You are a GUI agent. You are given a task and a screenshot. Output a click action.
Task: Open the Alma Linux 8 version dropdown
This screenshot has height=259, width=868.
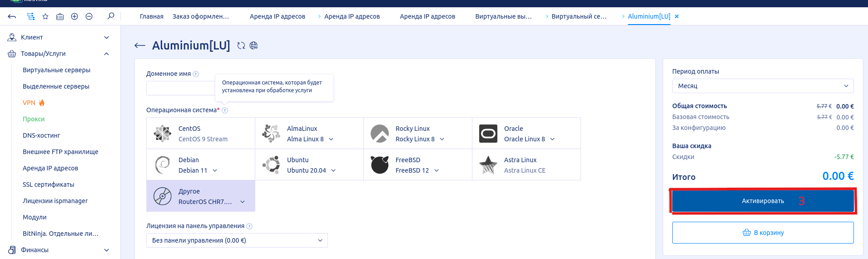[331, 139]
